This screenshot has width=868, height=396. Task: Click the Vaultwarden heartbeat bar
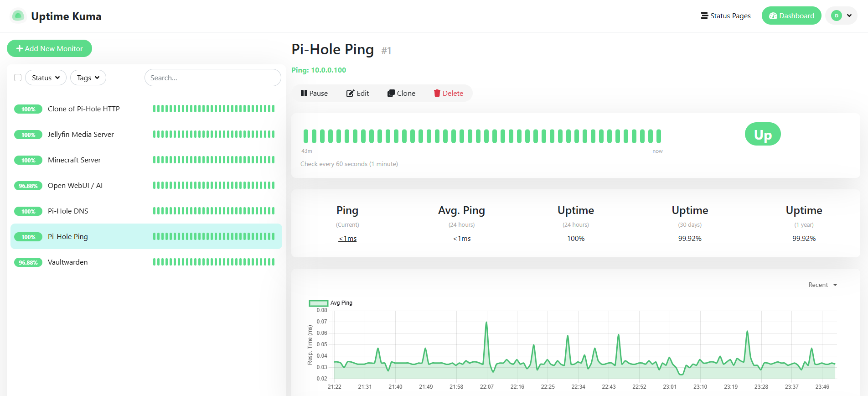click(x=214, y=262)
